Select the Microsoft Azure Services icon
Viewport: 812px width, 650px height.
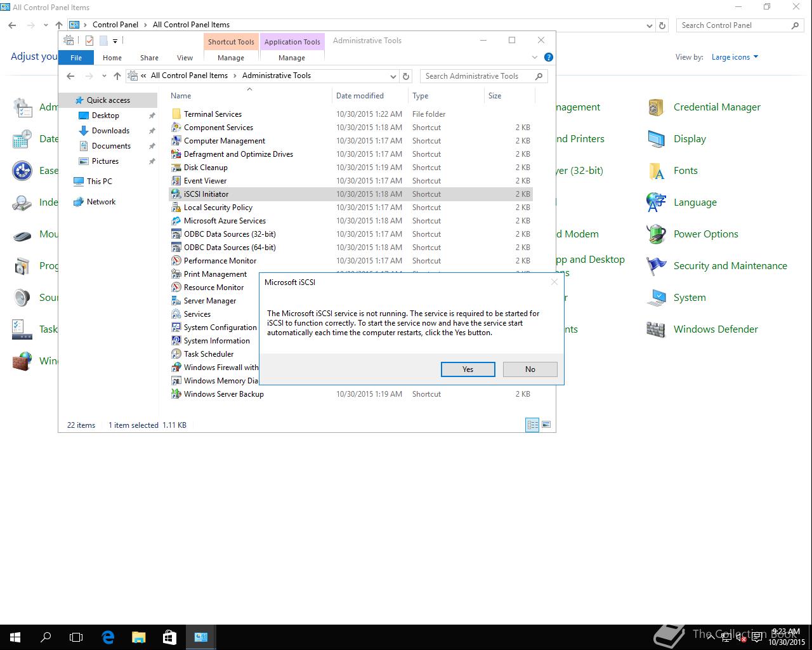176,221
